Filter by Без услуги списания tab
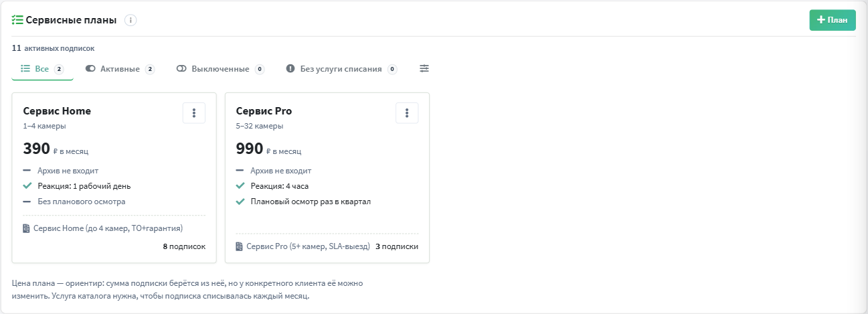 coord(341,69)
